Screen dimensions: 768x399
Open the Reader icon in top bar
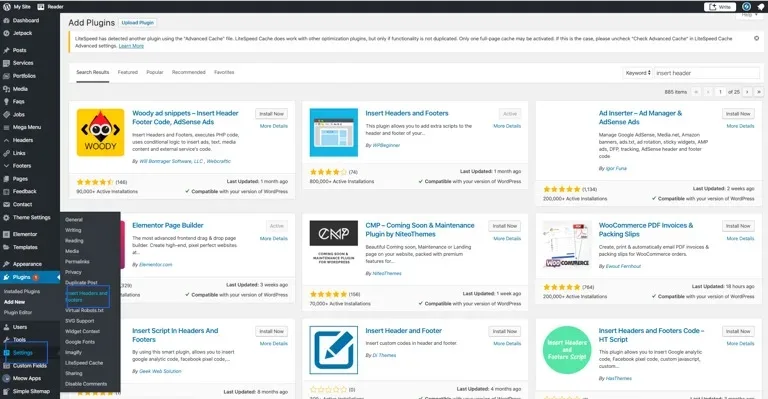click(x=41, y=7)
